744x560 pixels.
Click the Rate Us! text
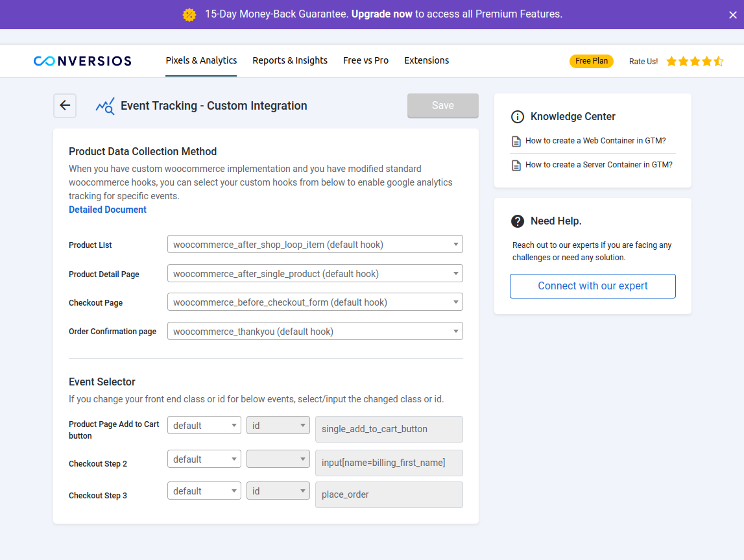(643, 61)
